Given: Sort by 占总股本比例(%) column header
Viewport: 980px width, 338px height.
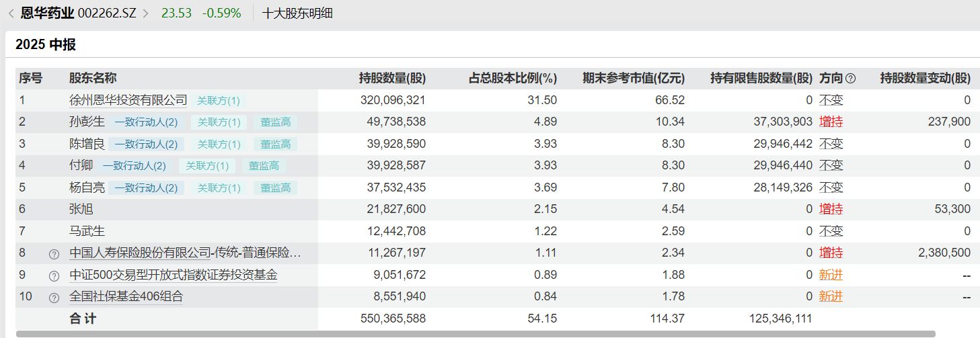Looking at the screenshot, I should coord(513,78).
